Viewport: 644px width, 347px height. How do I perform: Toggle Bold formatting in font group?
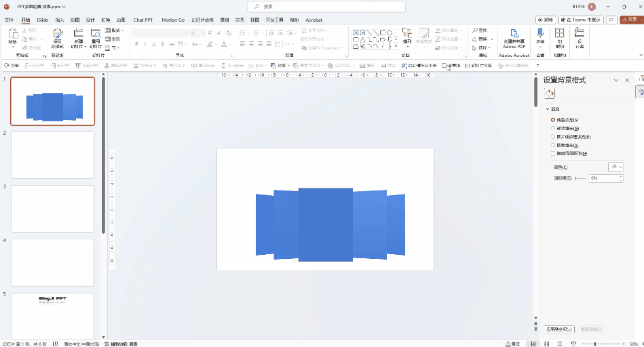point(136,44)
